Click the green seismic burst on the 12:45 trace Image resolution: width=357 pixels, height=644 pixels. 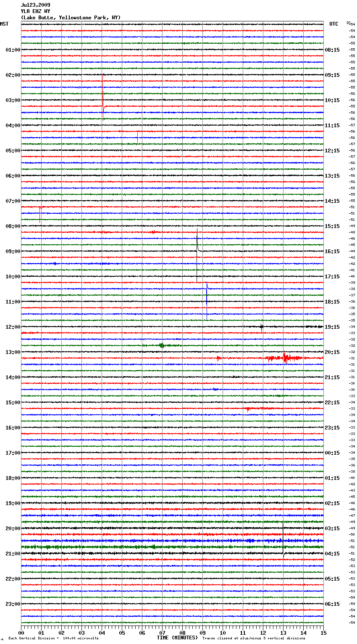(x=162, y=346)
